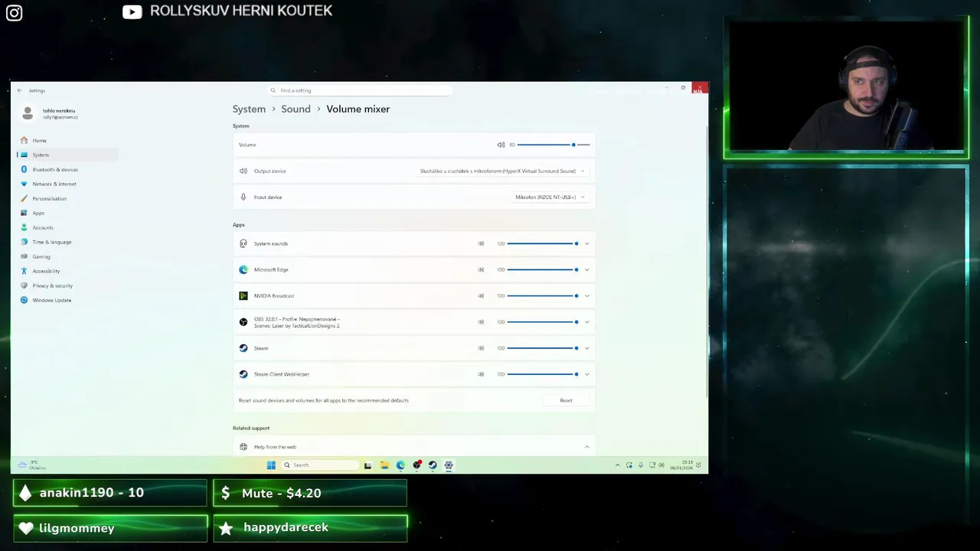Click the Input device microphone icon
This screenshot has height=551, width=980.
tap(243, 197)
